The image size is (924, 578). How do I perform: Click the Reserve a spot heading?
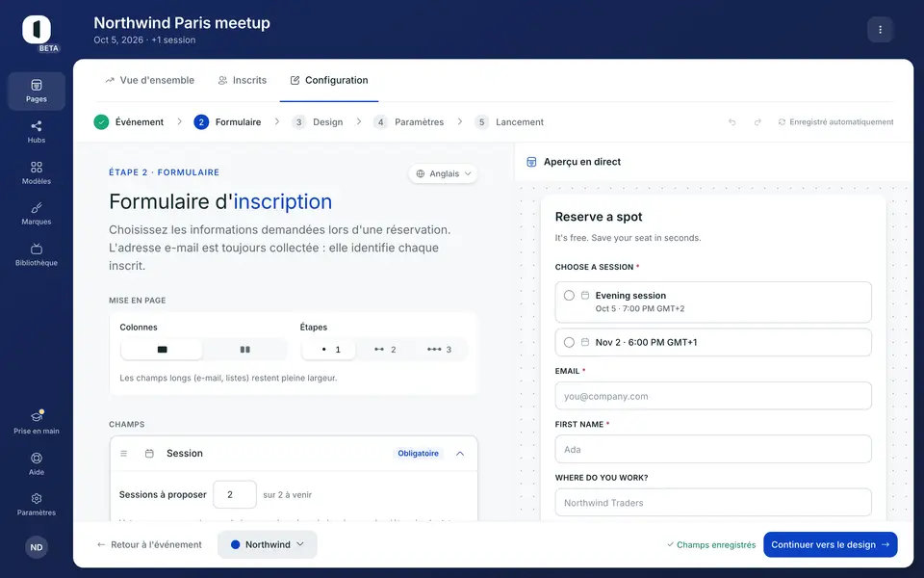click(599, 217)
